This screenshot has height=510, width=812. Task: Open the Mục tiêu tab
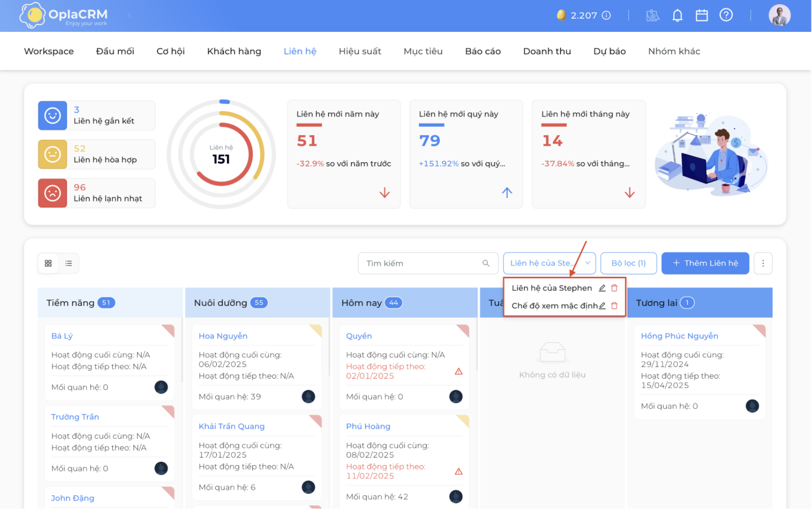[x=423, y=51]
